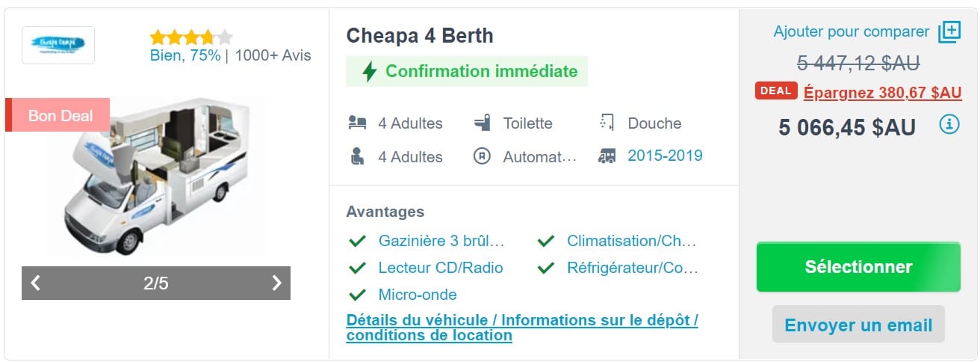980x362 pixels.
Task: Click the Bien, 75% rating link
Action: pos(185,55)
